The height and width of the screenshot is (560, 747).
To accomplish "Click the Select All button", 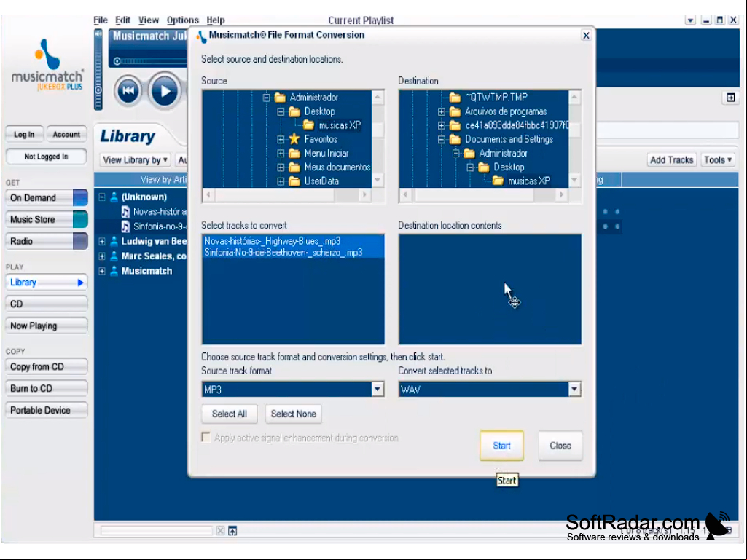I will 229,414.
